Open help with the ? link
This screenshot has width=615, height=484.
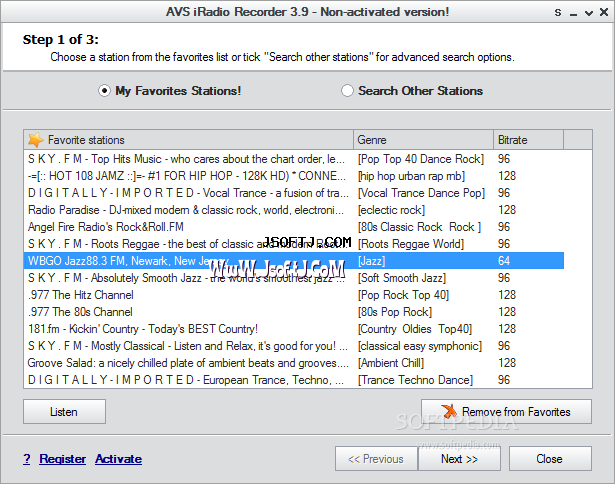[27, 459]
